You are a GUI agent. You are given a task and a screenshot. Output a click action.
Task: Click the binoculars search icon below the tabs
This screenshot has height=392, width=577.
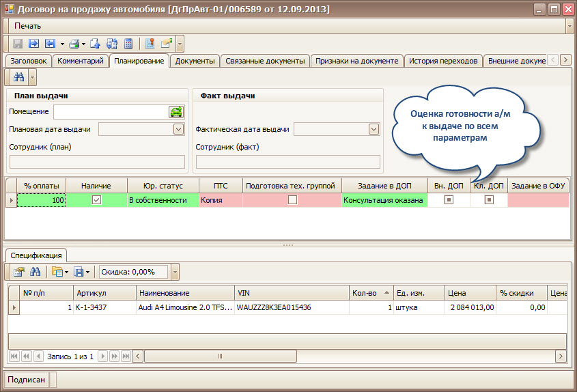(18, 76)
